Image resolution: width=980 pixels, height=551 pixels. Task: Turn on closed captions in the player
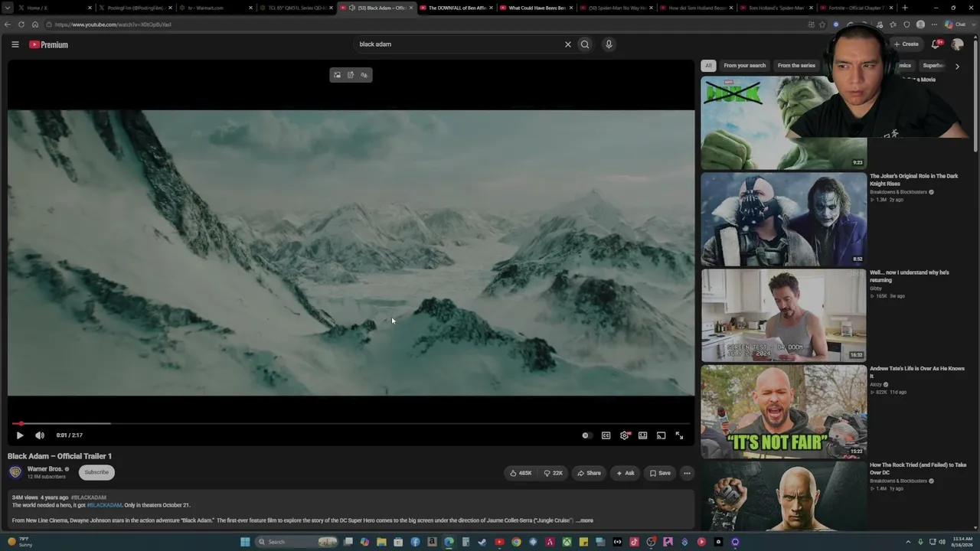(606, 435)
